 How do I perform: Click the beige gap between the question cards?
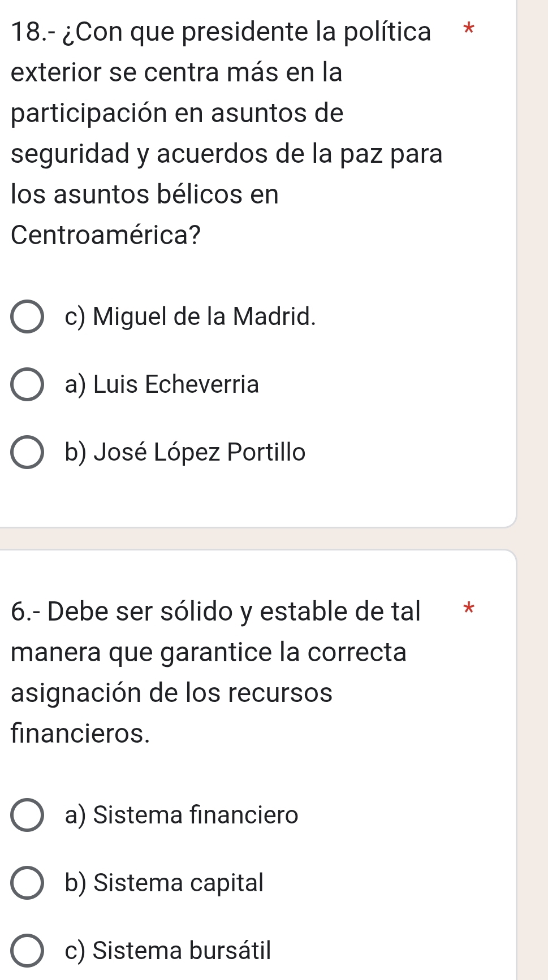coord(254,539)
